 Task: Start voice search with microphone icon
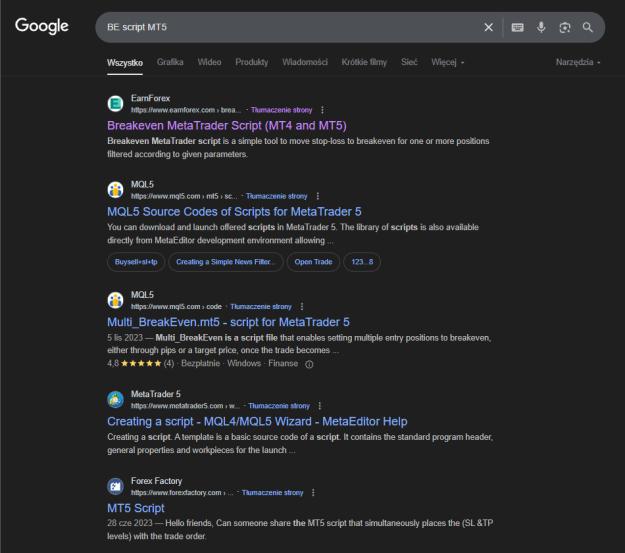pyautogui.click(x=541, y=27)
